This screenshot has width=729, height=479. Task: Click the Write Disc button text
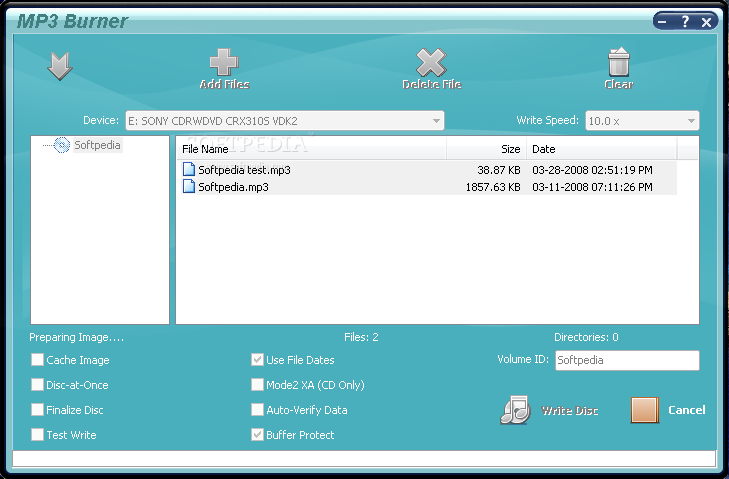[x=570, y=410]
